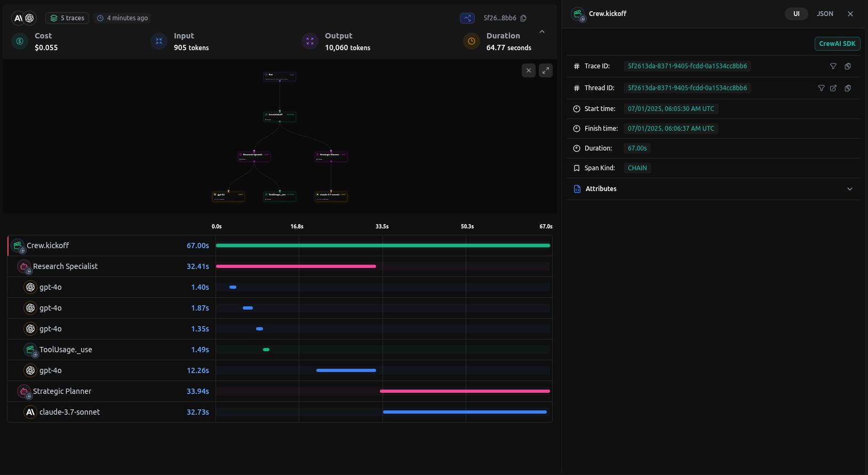
Task: Switch to the UI view tab
Action: click(796, 14)
